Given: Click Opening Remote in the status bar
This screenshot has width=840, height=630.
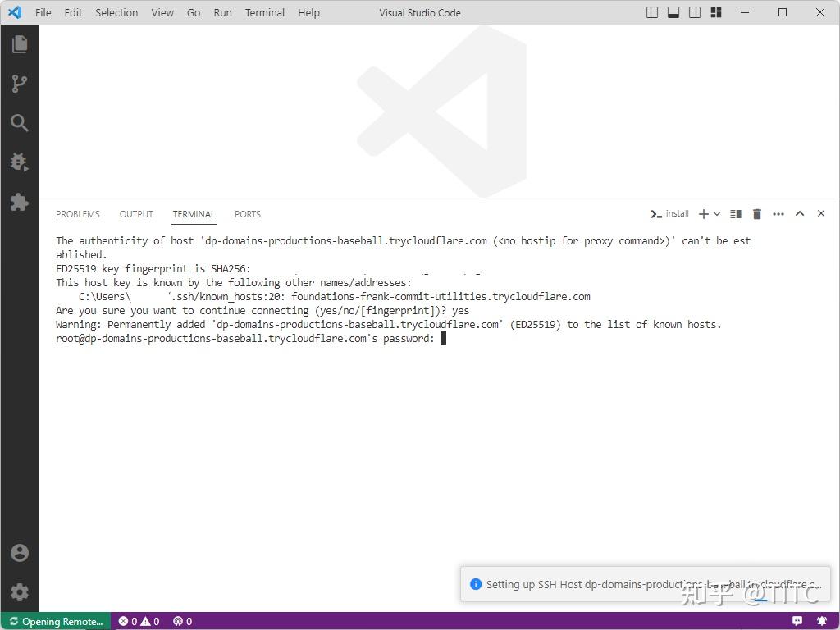Looking at the screenshot, I should click(x=54, y=621).
